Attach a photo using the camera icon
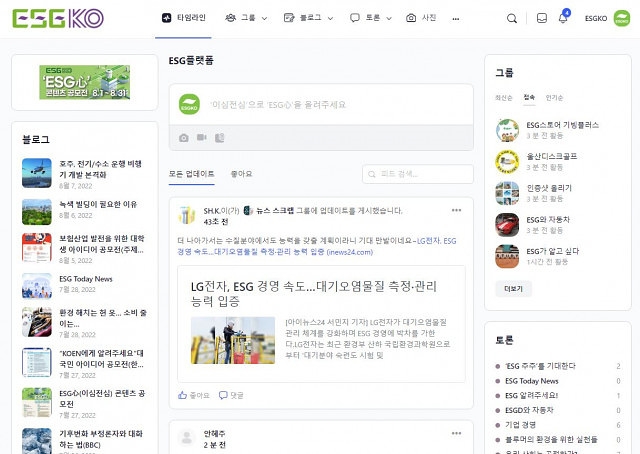Screen dimensions: 640x454 tap(184, 137)
